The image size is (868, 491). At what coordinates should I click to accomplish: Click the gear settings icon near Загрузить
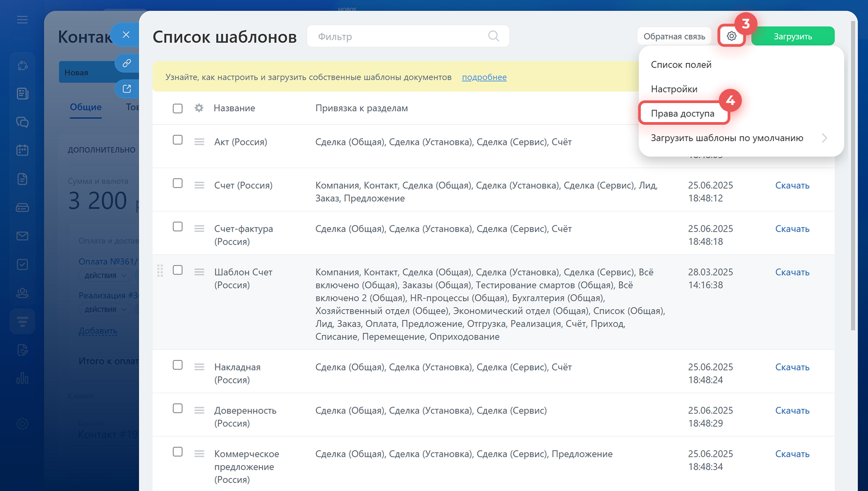731,36
